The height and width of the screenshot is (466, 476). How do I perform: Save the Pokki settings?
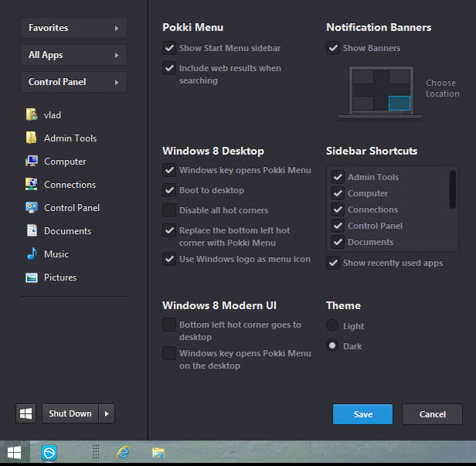click(362, 414)
